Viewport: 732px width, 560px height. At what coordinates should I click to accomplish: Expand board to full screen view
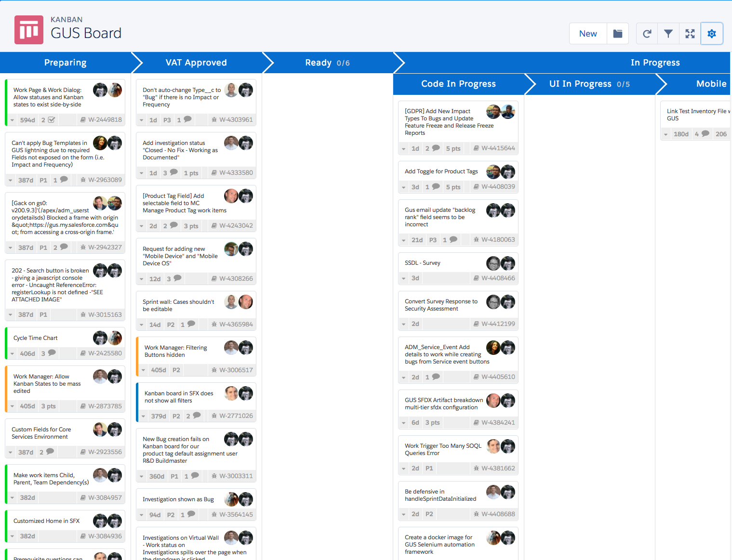pos(690,34)
